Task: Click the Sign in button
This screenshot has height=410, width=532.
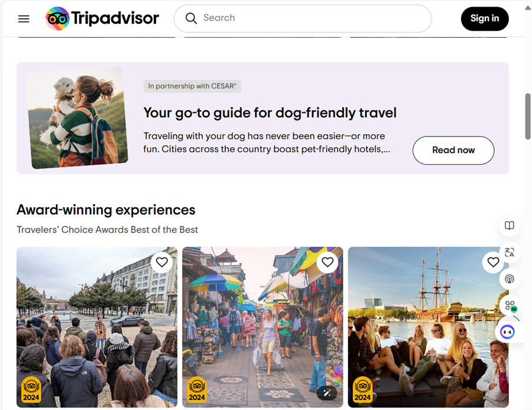Action: 485,19
